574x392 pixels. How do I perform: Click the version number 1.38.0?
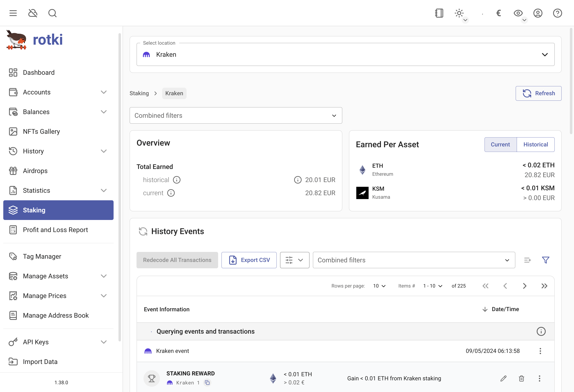(x=61, y=382)
